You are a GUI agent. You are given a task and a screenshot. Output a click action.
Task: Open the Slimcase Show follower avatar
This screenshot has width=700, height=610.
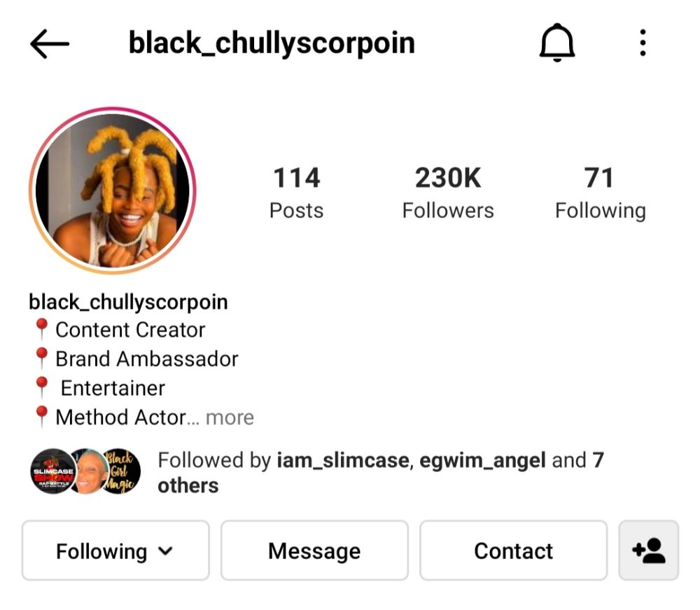click(52, 471)
